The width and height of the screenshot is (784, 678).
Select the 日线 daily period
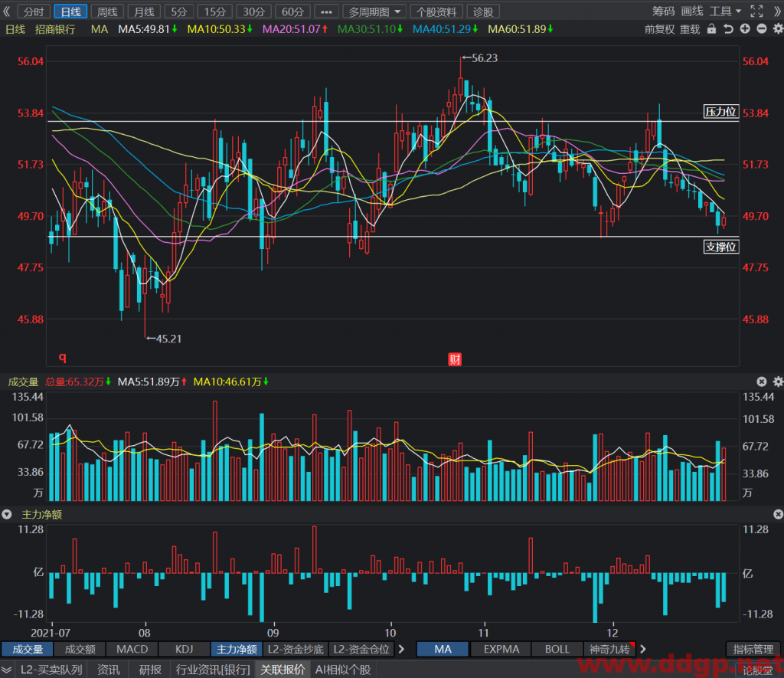click(x=70, y=11)
